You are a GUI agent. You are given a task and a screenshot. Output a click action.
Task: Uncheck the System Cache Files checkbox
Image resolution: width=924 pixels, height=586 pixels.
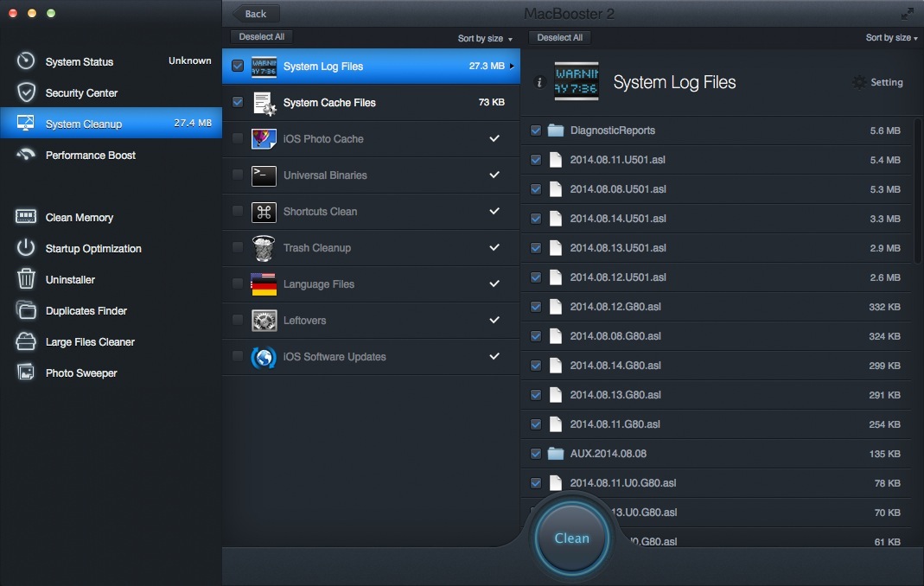click(x=238, y=102)
